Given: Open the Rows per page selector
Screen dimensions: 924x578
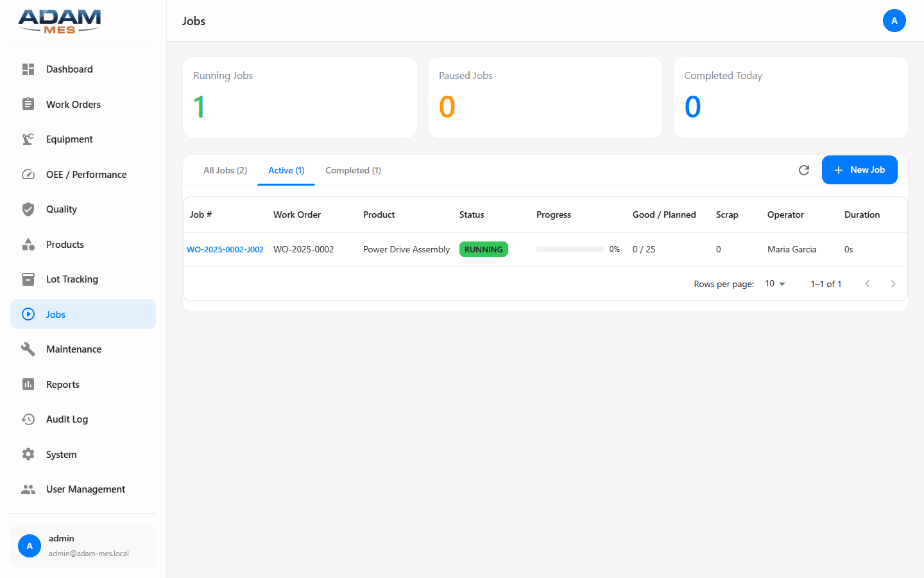Looking at the screenshot, I should (x=774, y=283).
